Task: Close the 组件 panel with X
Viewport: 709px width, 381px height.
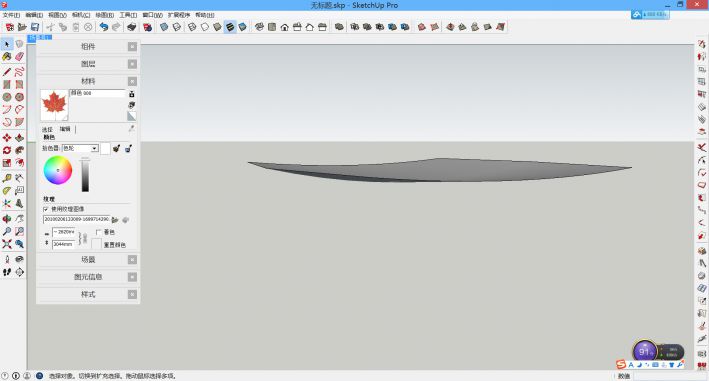Action: (132, 47)
